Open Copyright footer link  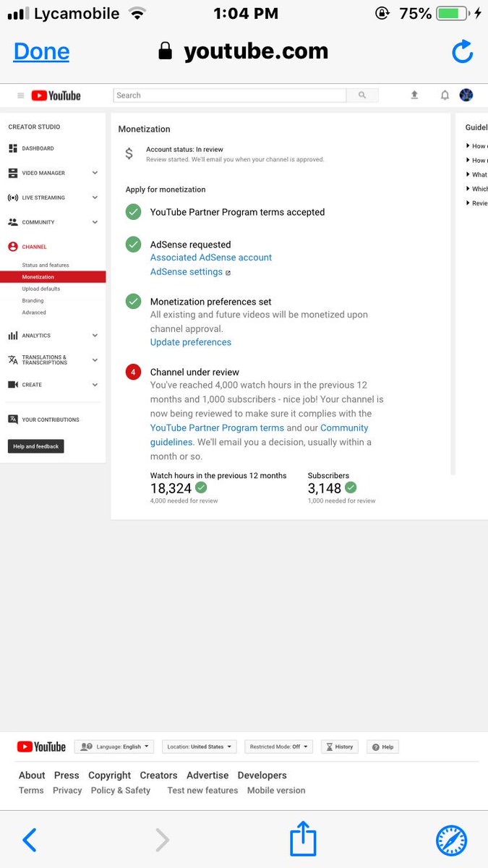110,775
